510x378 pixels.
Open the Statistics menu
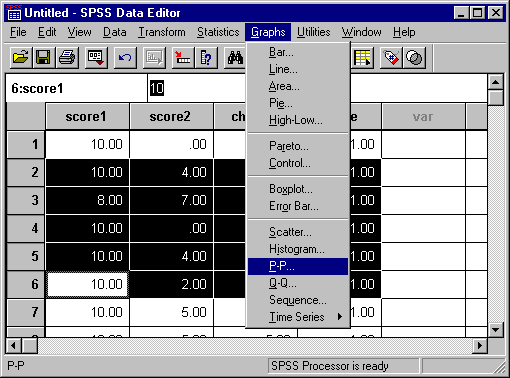tap(218, 32)
